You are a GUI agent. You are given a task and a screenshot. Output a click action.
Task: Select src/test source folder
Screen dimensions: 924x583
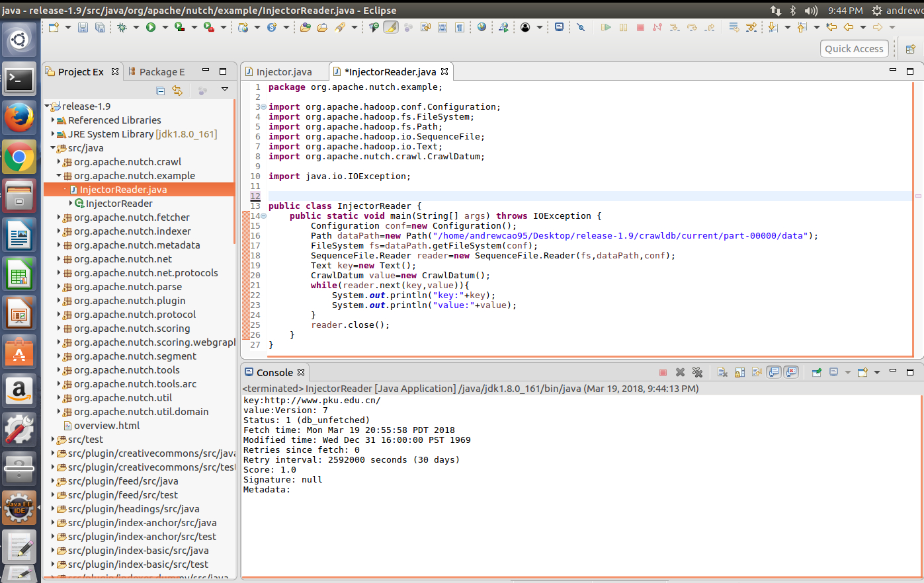pos(80,440)
